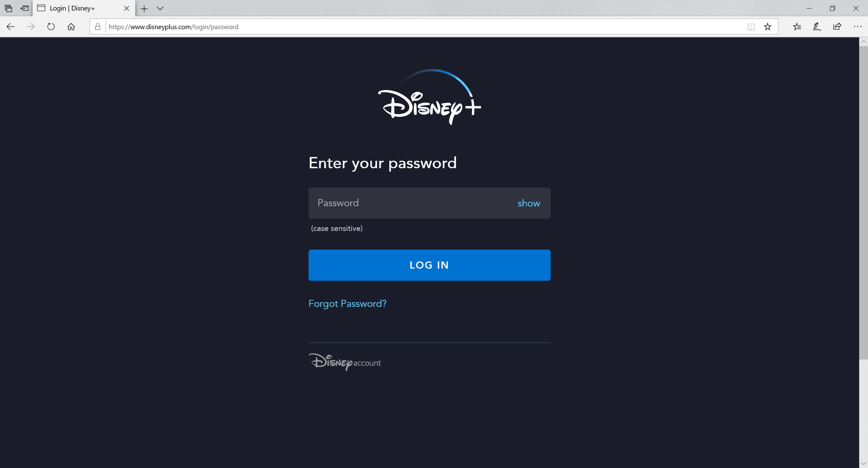Refresh the Disney+ login page

click(51, 27)
